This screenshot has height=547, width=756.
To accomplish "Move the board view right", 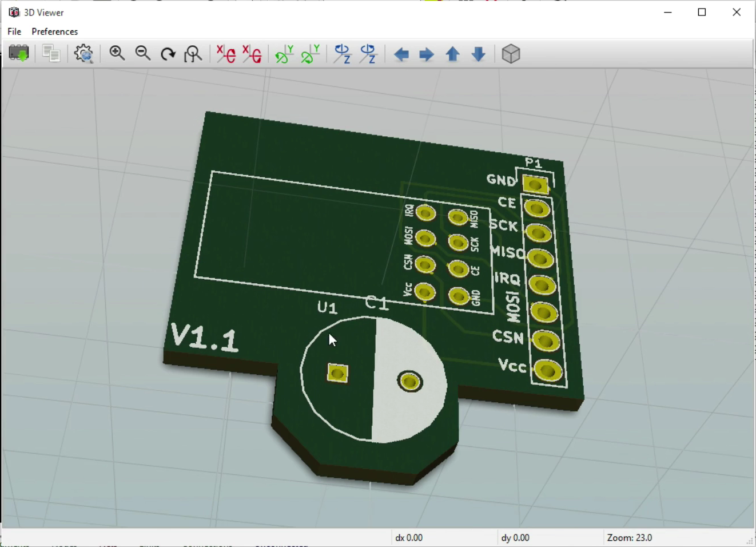I will [427, 53].
